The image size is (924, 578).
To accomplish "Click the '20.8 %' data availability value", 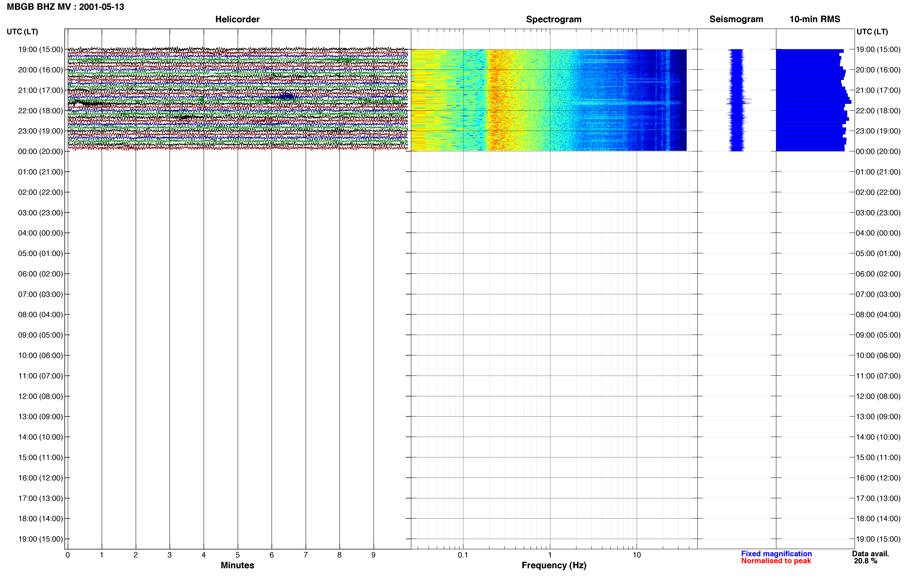I will pyautogui.click(x=865, y=561).
